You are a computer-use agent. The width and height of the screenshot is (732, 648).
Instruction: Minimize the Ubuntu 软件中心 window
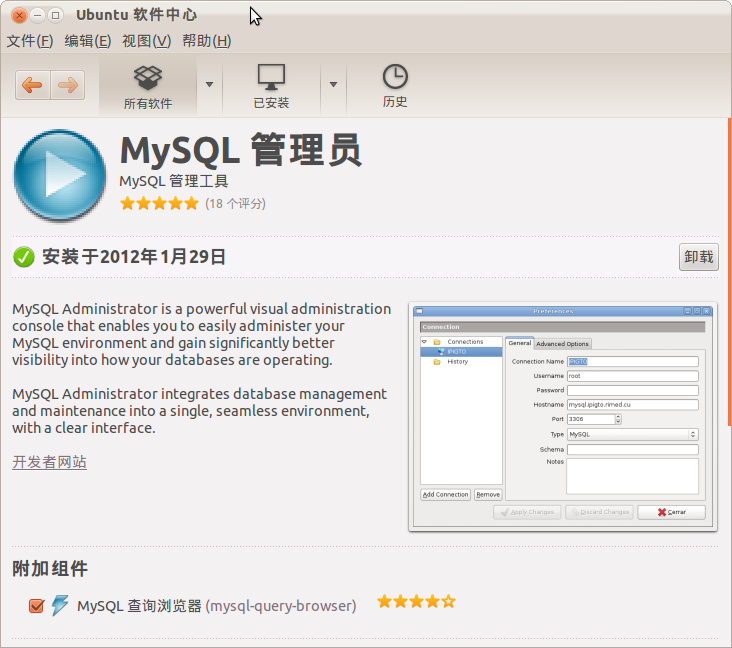37,15
